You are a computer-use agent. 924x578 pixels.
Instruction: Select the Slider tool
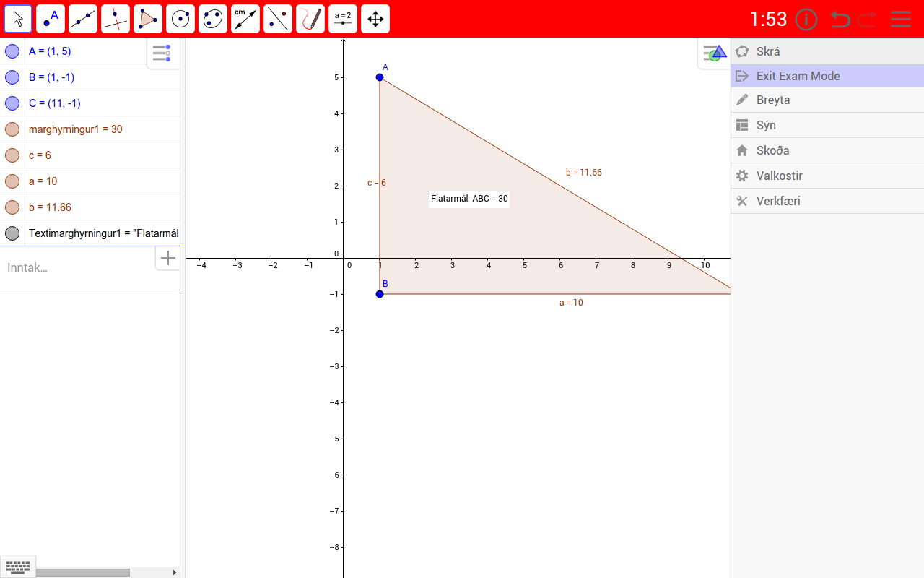pos(342,19)
